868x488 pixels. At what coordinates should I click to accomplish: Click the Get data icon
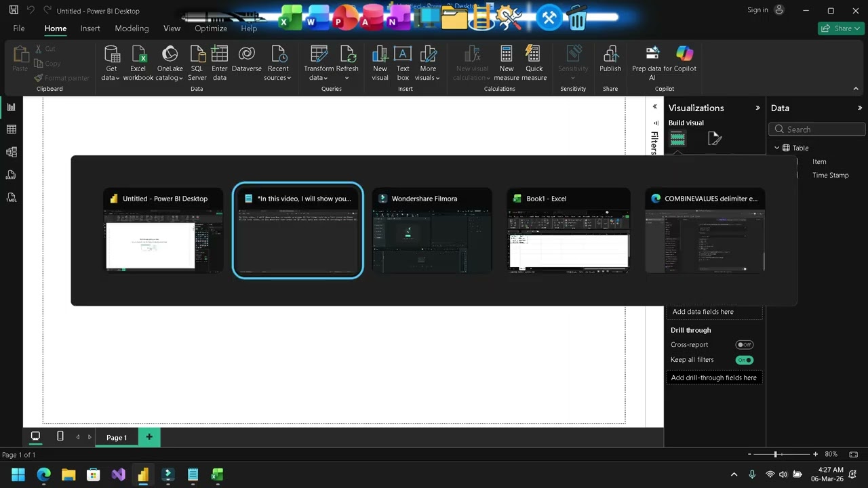[112, 54]
